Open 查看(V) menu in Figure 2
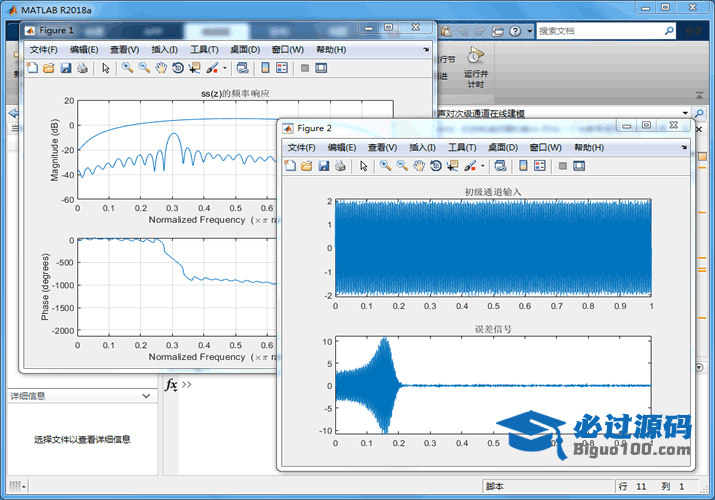 (383, 148)
